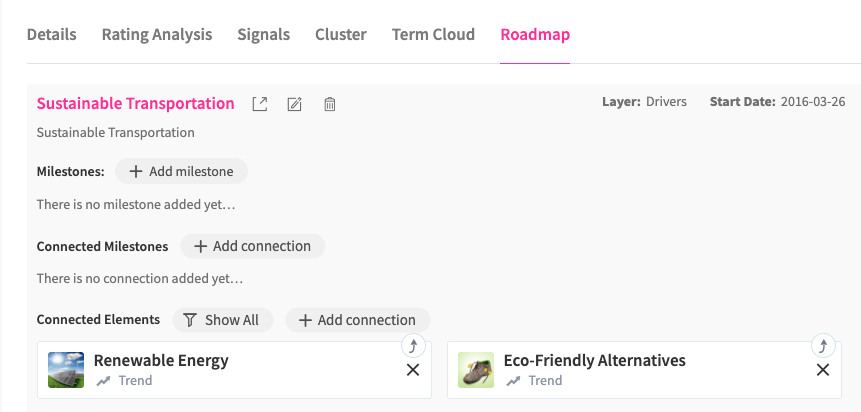861x412 pixels.
Task: Open the Rating Analysis tab
Action: tap(157, 34)
